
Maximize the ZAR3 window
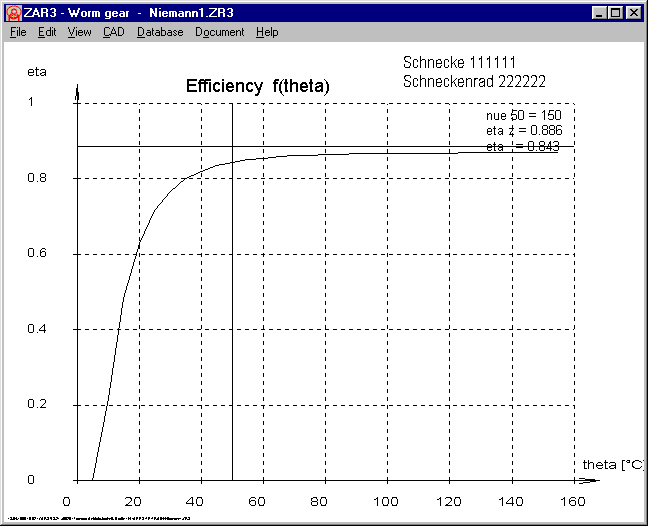tap(614, 12)
